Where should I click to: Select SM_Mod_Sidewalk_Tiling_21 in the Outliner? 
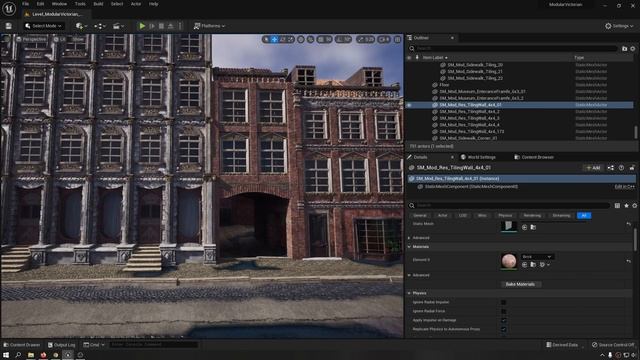[475, 71]
